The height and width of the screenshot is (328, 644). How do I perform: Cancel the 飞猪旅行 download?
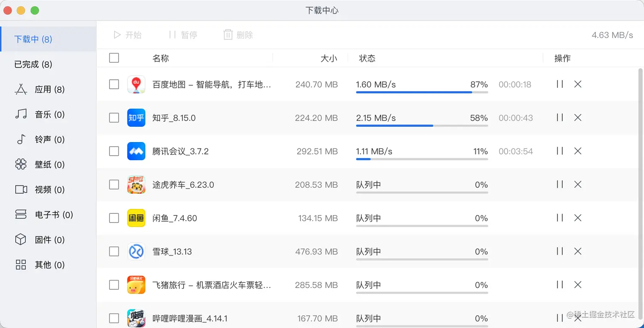pos(578,285)
